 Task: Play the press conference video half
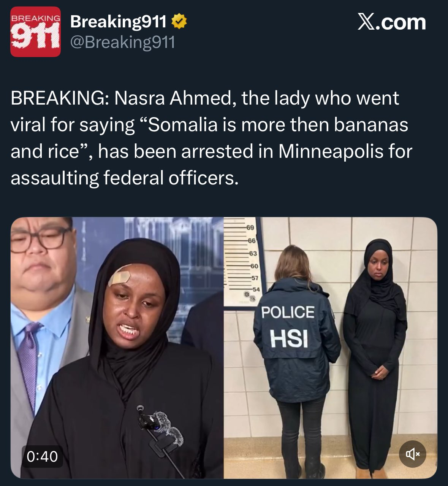pyautogui.click(x=117, y=348)
